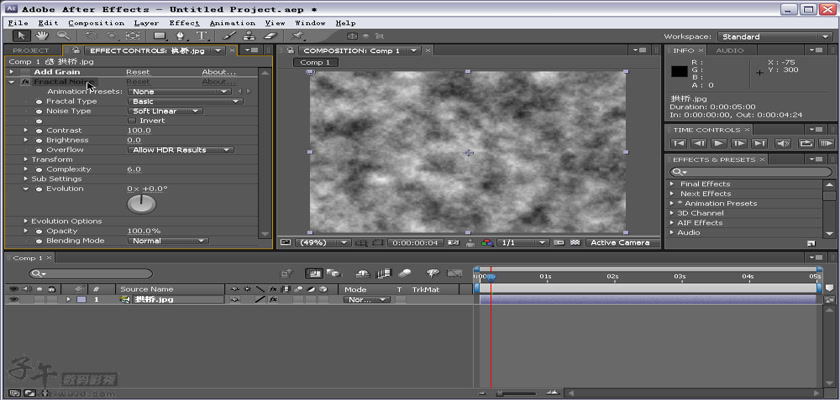Select the Rotation tool in toolbar

[91, 36]
